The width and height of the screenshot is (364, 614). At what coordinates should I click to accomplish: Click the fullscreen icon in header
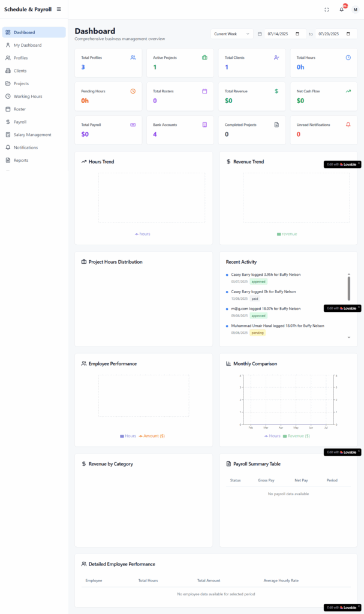pos(327,10)
